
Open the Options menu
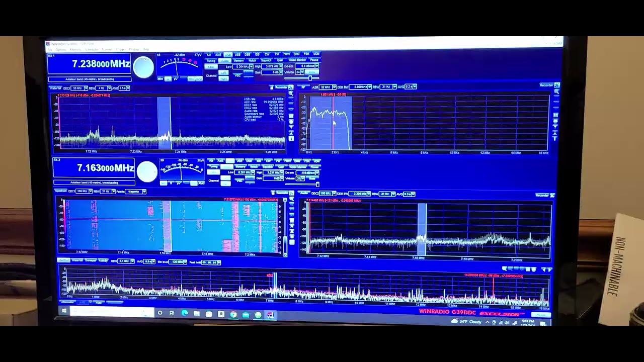pyautogui.click(x=61, y=49)
